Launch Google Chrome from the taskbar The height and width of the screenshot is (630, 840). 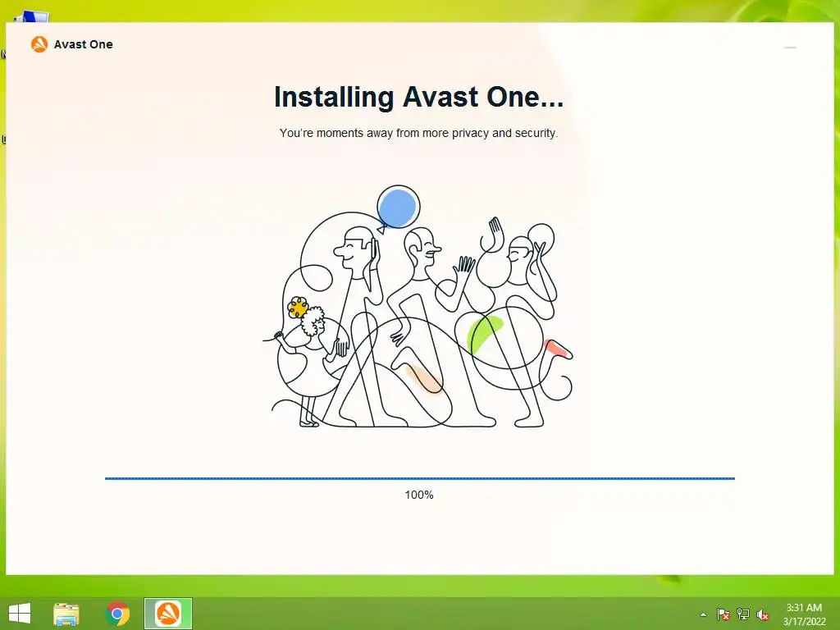point(117,614)
